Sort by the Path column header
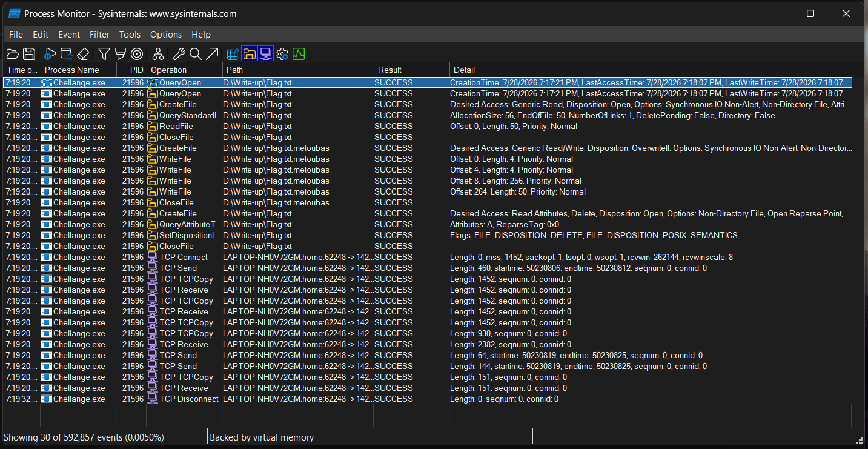The image size is (868, 449). 297,70
